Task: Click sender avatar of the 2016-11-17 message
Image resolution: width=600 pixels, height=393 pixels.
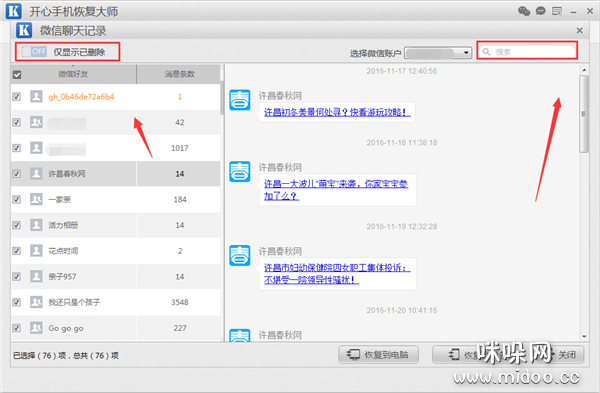Action: [240, 100]
